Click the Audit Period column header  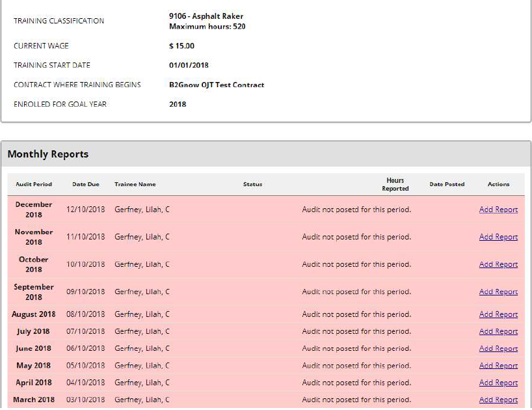(34, 184)
